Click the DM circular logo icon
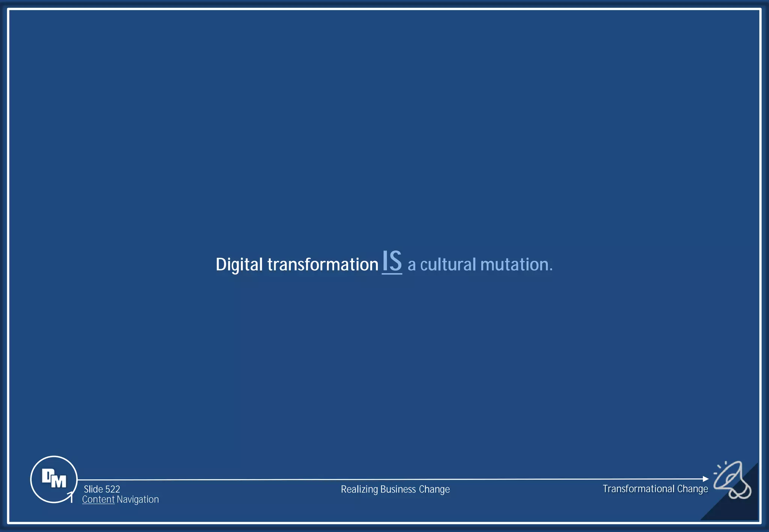The height and width of the screenshot is (532, 769). [x=54, y=479]
